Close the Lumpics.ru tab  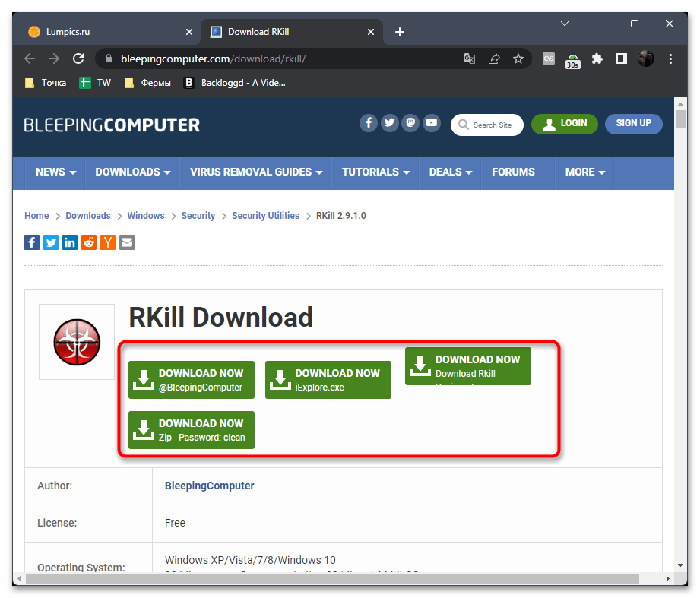189,32
